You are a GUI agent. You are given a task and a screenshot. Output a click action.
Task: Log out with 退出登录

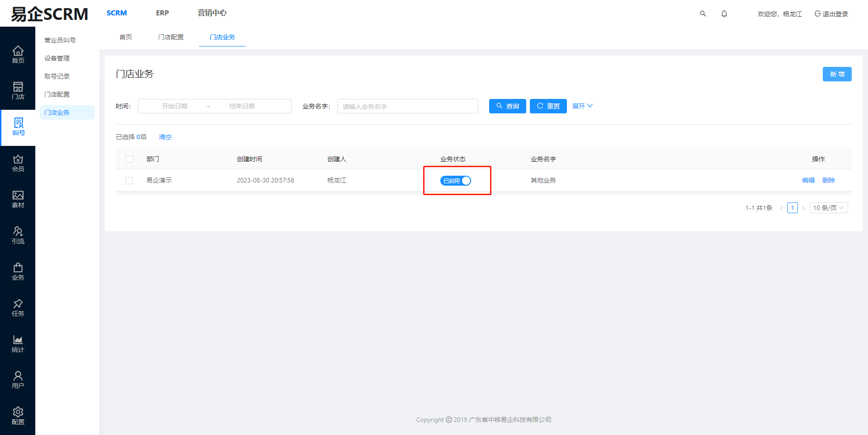pyautogui.click(x=831, y=14)
